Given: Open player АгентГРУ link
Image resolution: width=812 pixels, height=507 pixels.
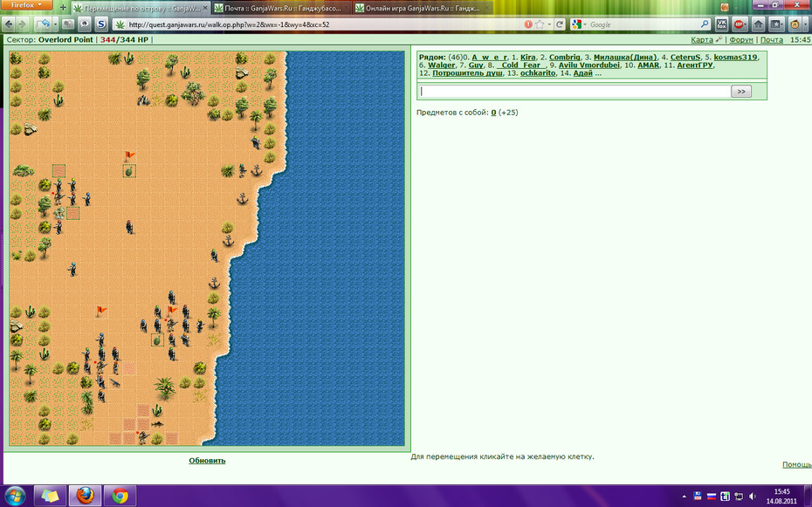Looking at the screenshot, I should pyautogui.click(x=695, y=65).
